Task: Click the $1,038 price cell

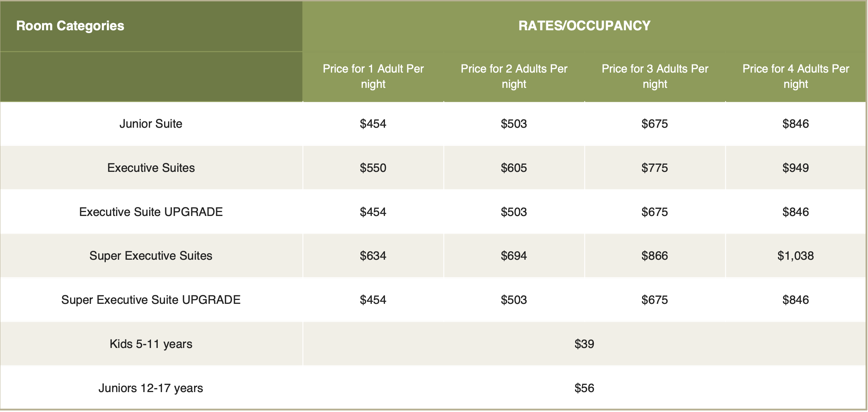Action: point(796,255)
